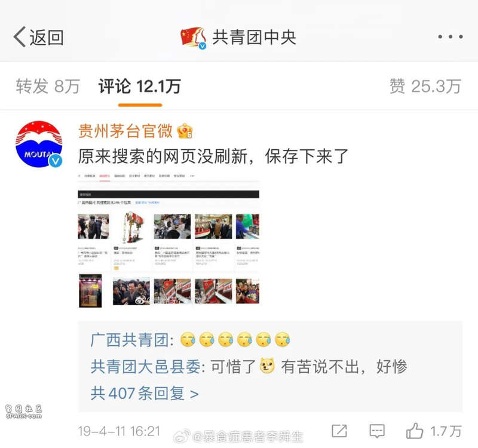Open the 广西共青团 user link
The height and width of the screenshot is (448, 478).
130,340
